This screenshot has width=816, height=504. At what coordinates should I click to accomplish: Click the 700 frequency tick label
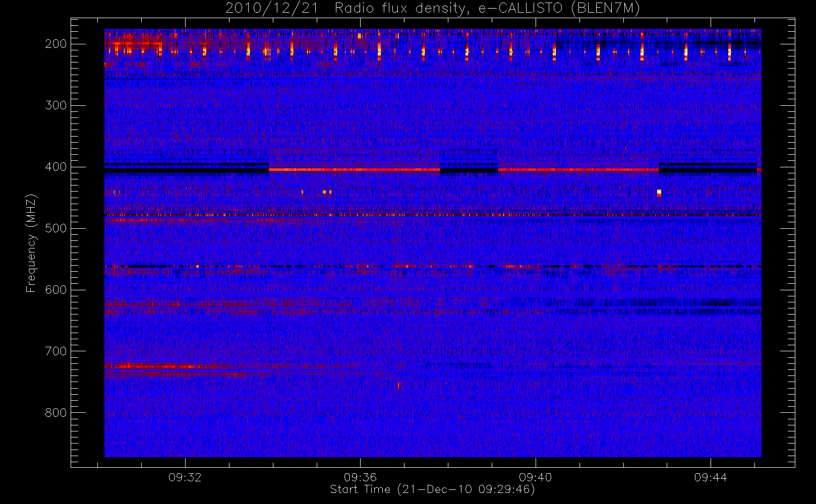point(56,351)
